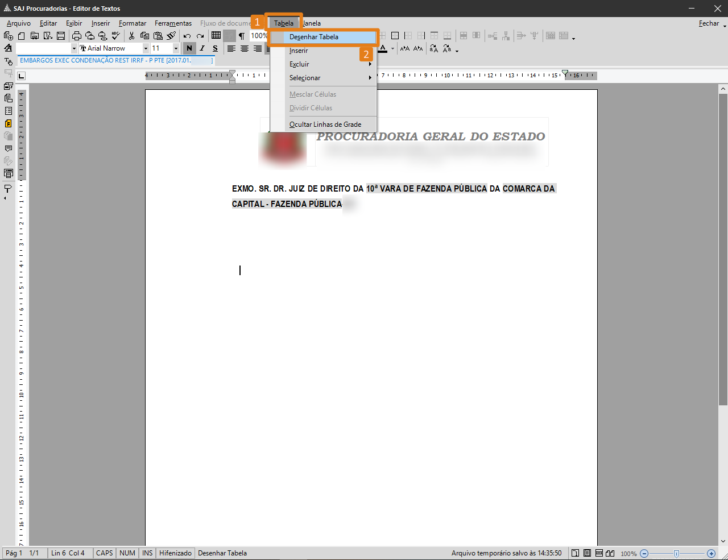The image size is (728, 560).
Task: Click the Print icon in toolbar
Action: click(77, 36)
